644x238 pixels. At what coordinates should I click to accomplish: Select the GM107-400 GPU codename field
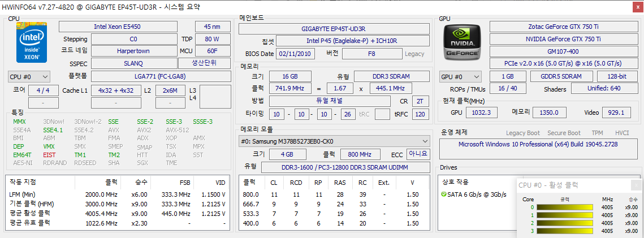[x=563, y=51]
